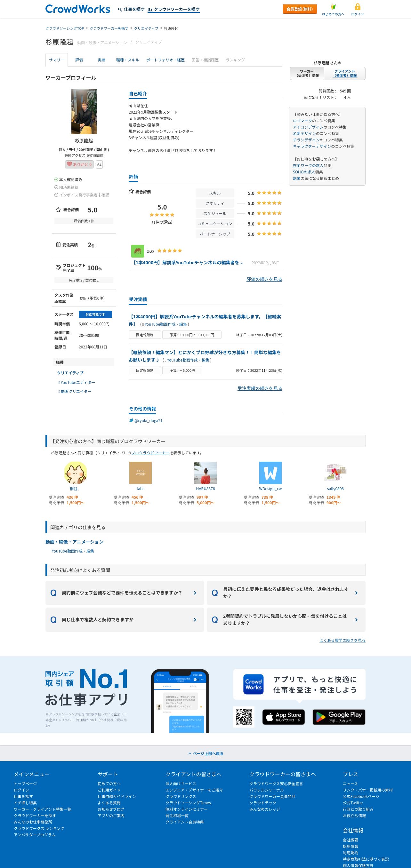
Task: Open footer link 会社概要
Action: 351,840
